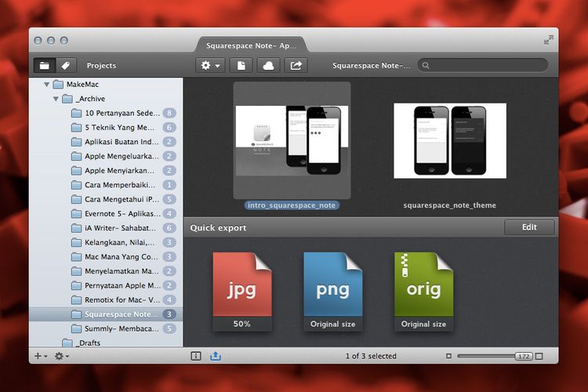
Task: Click the count badge 8 on 10 Pertanyaan
Action: click(169, 113)
